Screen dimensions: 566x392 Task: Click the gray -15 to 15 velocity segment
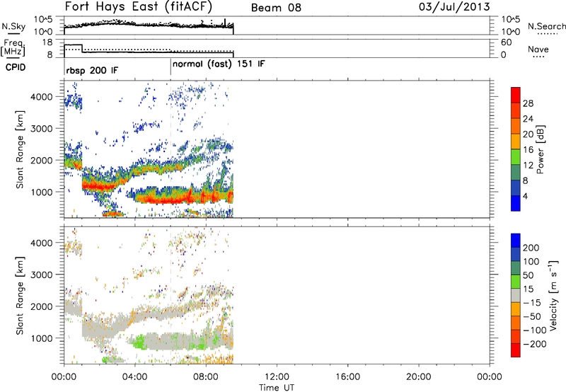click(516, 295)
